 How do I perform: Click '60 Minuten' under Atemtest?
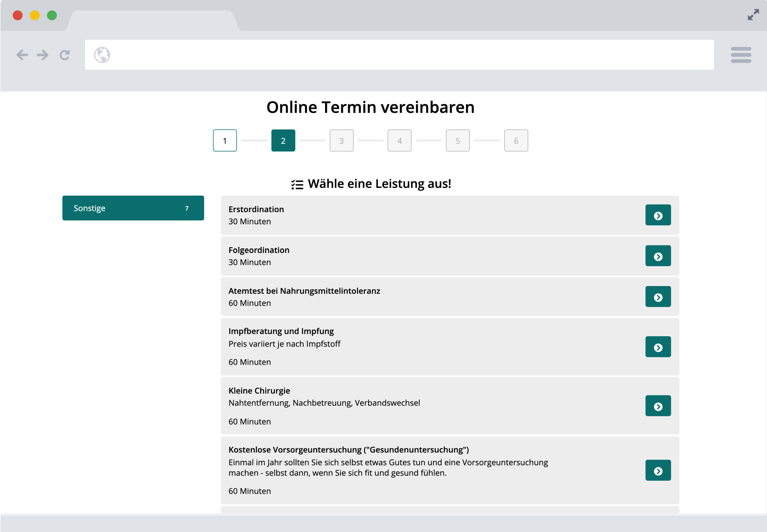[249, 303]
